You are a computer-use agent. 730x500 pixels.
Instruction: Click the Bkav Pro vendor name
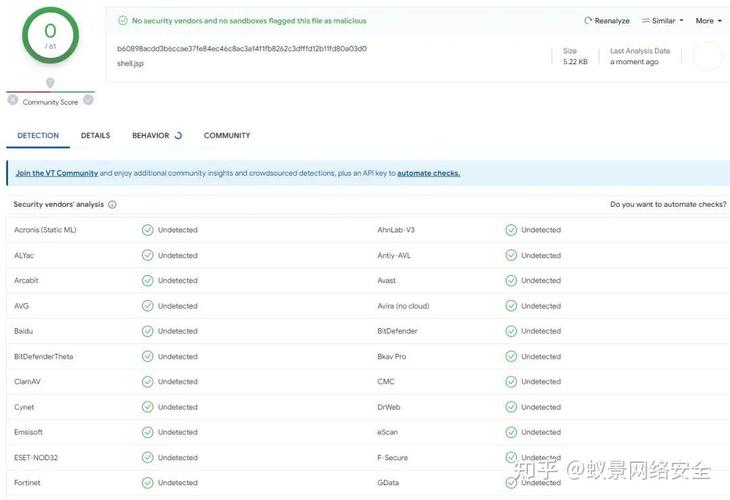pos(392,357)
